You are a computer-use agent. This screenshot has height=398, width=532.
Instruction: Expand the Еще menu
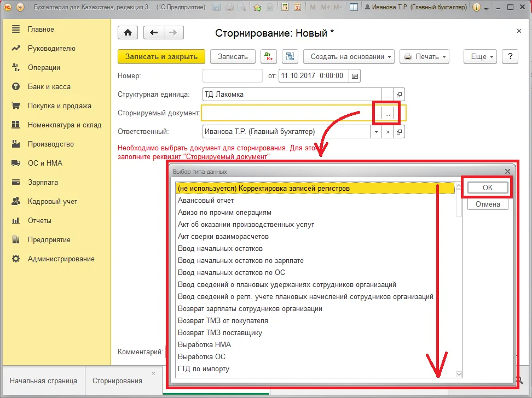(480, 57)
